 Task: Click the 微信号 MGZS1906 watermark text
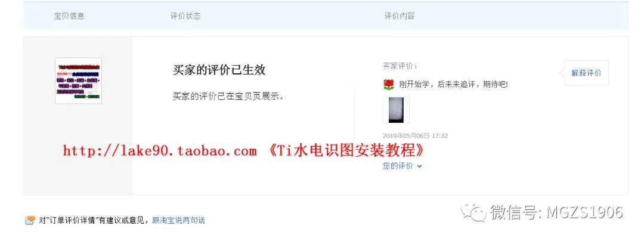[556, 212]
